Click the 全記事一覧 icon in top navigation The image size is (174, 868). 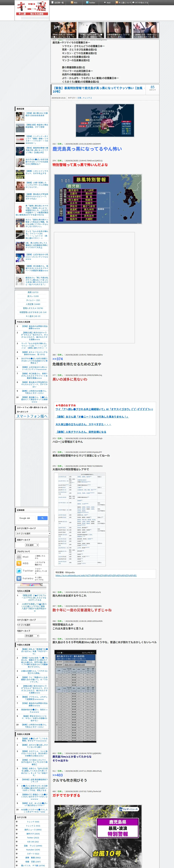pos(52,2)
